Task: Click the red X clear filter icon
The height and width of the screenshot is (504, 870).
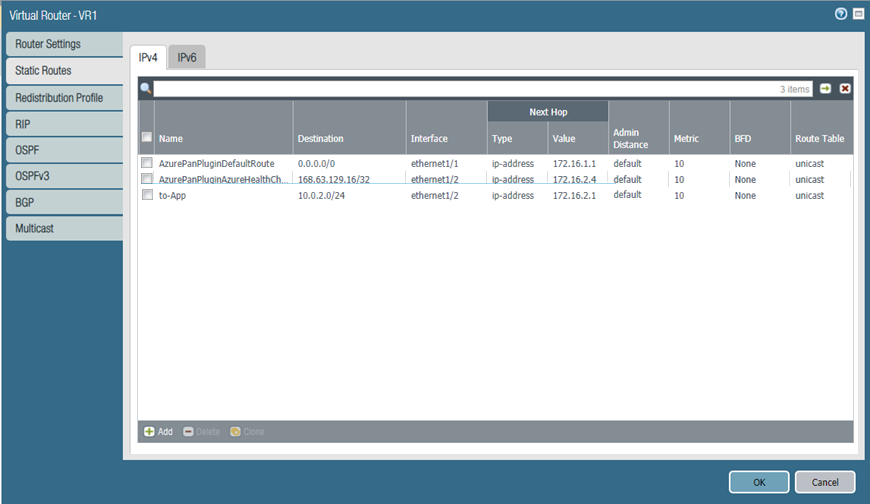Action: click(845, 89)
